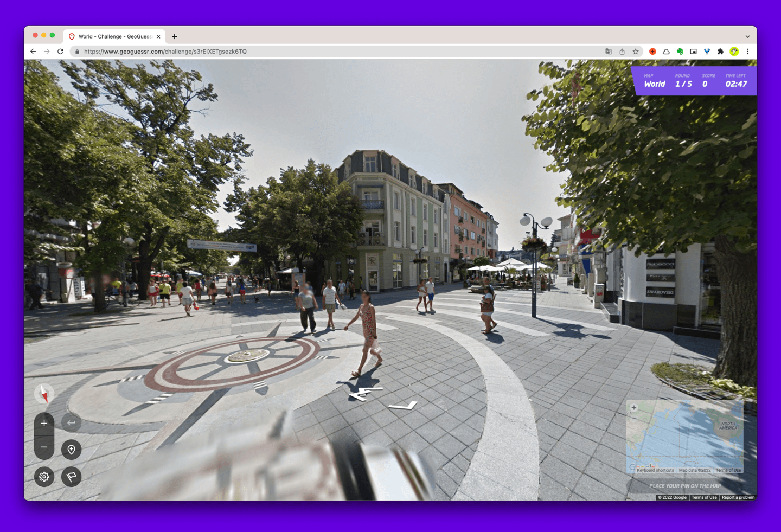This screenshot has width=781, height=532.
Task: Bookmark this page with the star
Action: 636,52
